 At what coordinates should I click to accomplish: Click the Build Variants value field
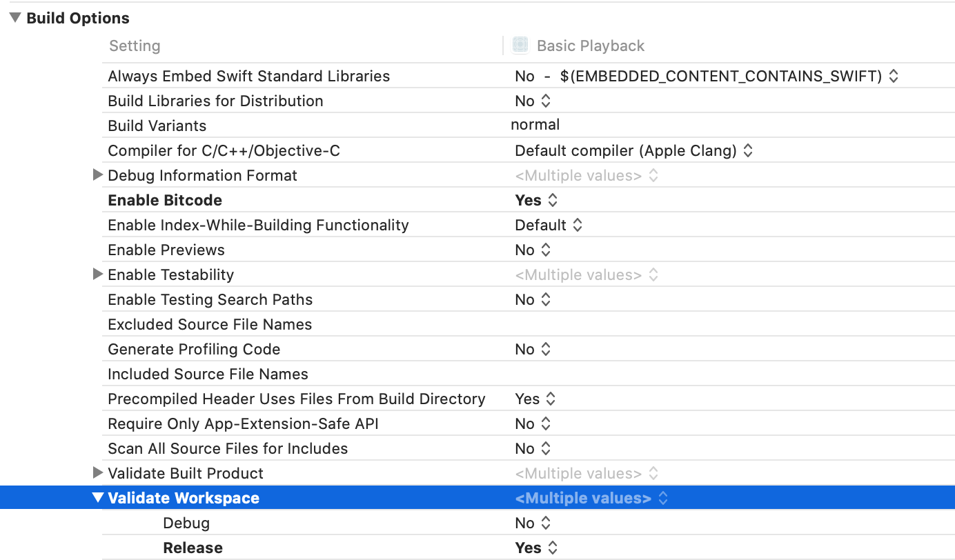[535, 125]
